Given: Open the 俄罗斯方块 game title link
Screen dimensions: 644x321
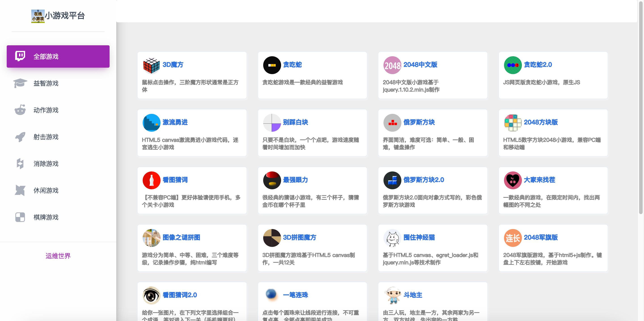Looking at the screenshot, I should coord(419,122).
